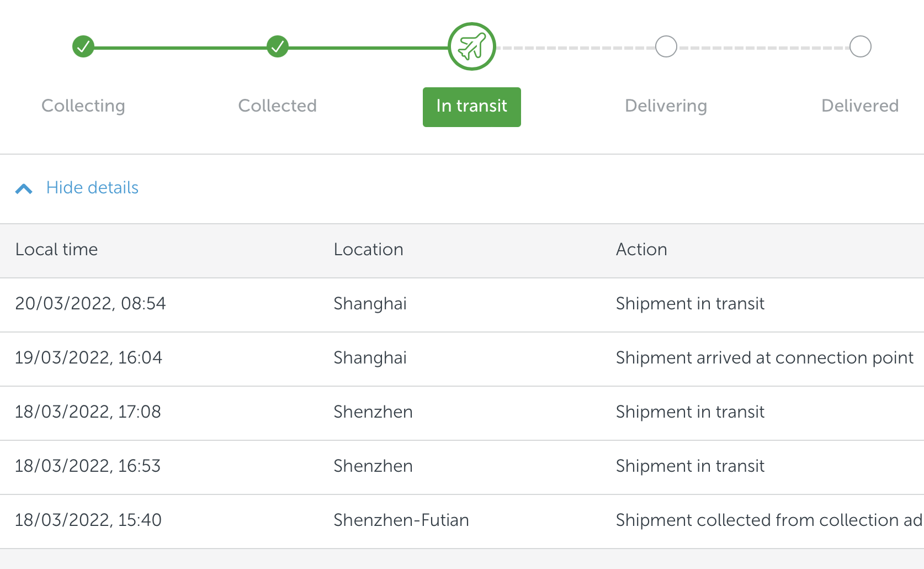Click the Action column header
Viewport: 924px width, 569px height.
641,250
